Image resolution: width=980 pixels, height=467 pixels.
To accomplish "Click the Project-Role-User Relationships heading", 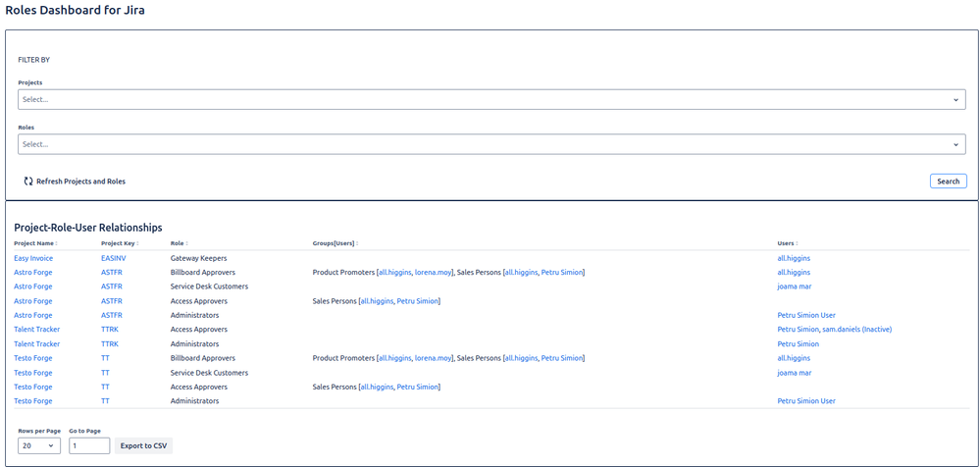I will [88, 228].
